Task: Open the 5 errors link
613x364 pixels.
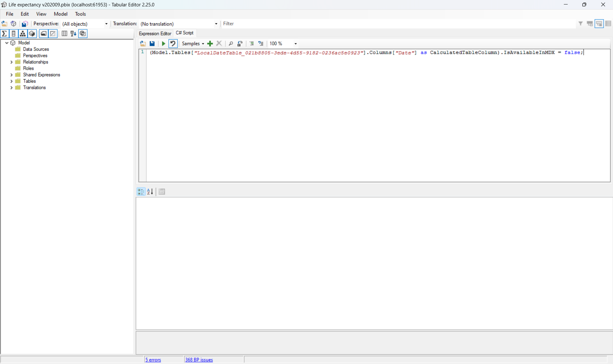Action: point(153,360)
